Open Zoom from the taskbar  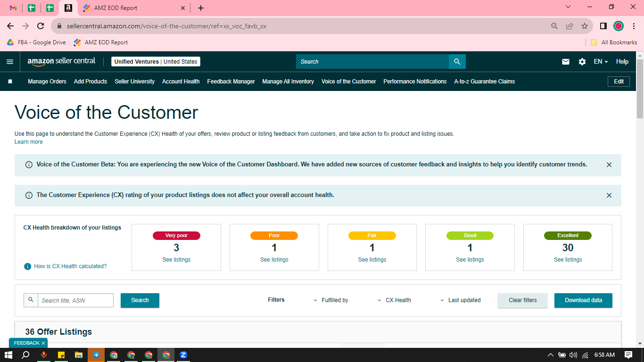pyautogui.click(x=183, y=355)
